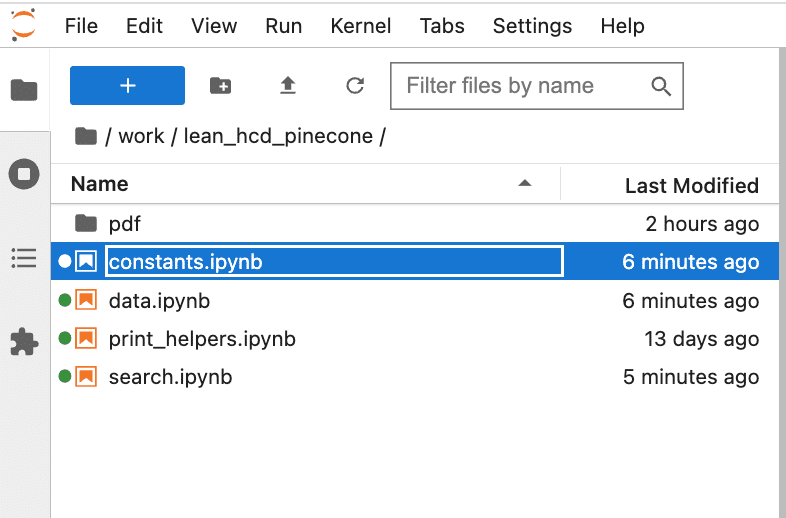This screenshot has height=518, width=786.
Task: Open the table of contents panel
Action: 24,258
